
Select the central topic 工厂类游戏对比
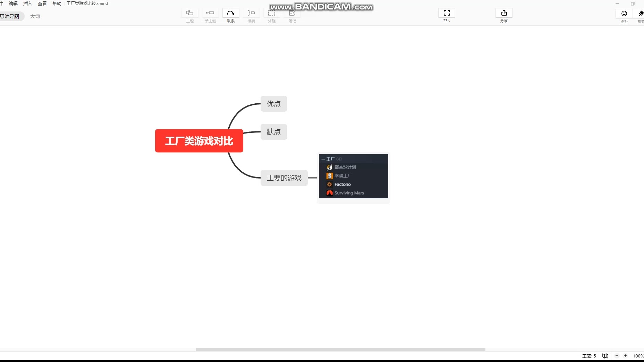(x=199, y=141)
